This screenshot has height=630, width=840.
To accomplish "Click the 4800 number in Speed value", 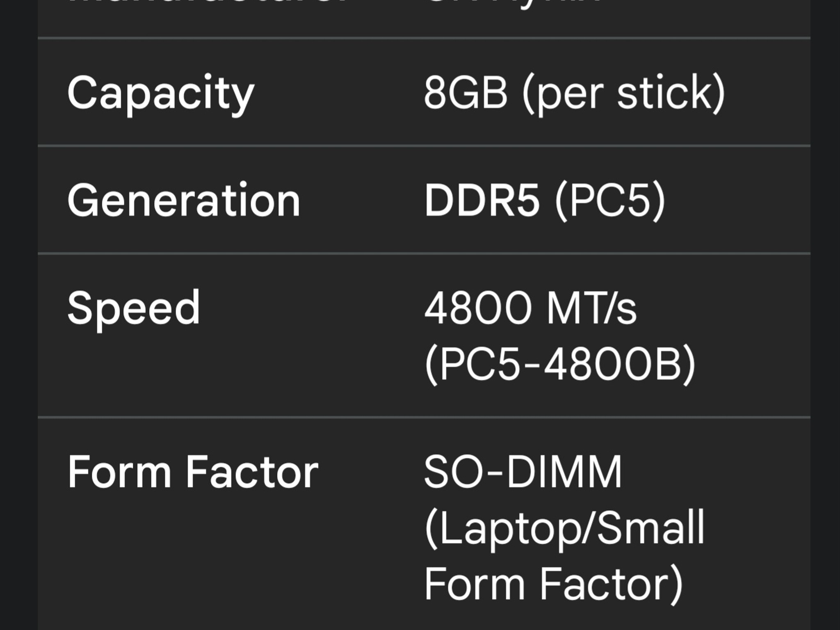I will [x=477, y=308].
